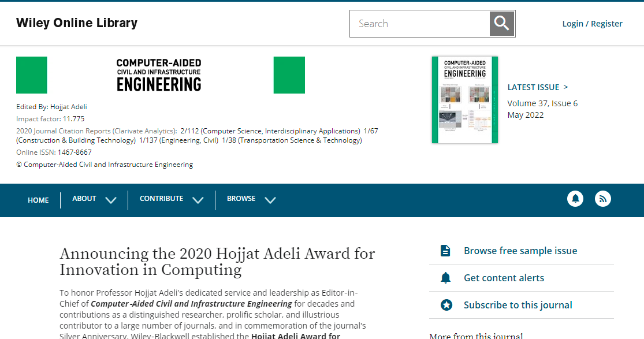The height and width of the screenshot is (339, 644).
Task: Click the search magnifier icon
Action: [502, 24]
